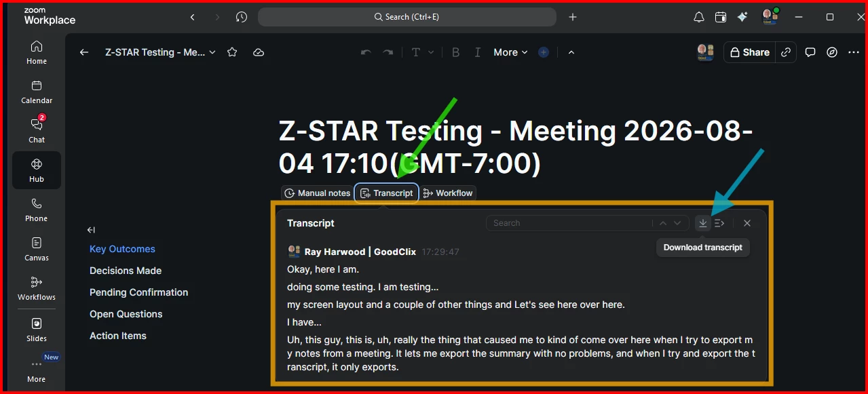Open Canvas from the sidebar

click(37, 249)
